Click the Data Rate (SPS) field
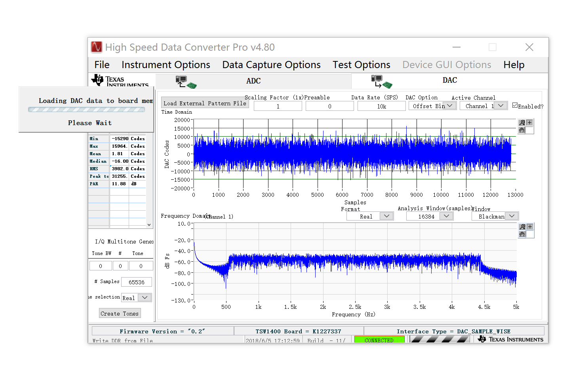Image resolution: width=588 pixels, height=388 pixels. 382,106
